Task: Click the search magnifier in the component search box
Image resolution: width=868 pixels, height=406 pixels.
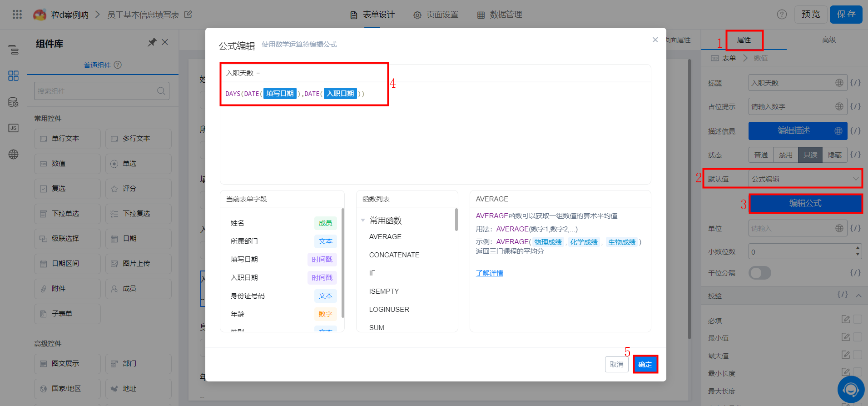Action: (161, 91)
